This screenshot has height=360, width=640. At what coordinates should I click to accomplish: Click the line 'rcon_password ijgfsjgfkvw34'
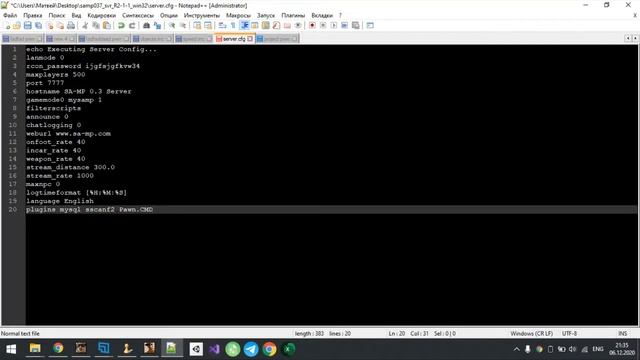(x=83, y=66)
